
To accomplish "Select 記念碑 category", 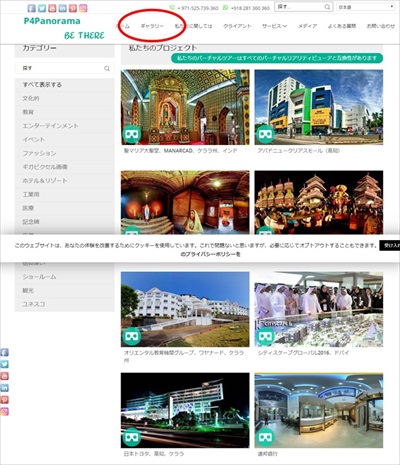I will [65, 221].
